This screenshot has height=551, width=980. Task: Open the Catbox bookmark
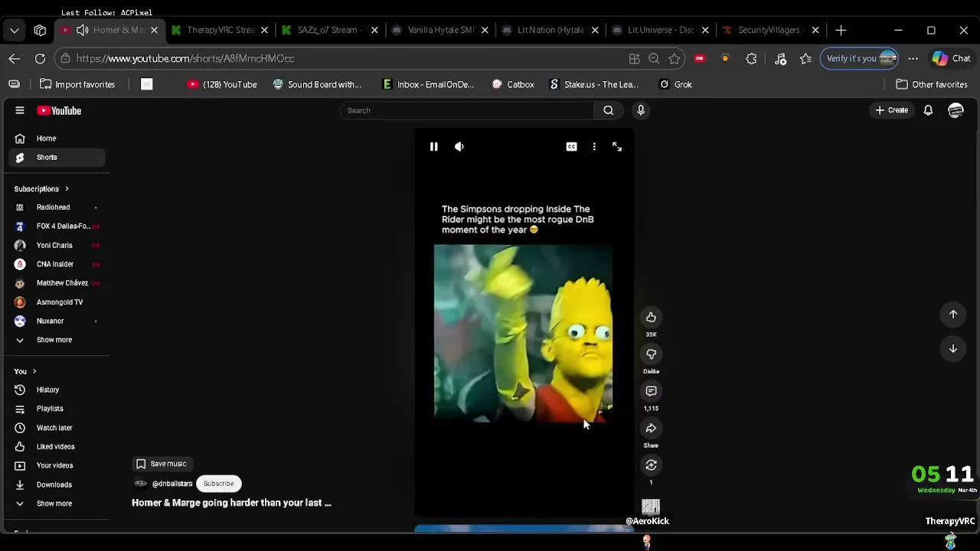pyautogui.click(x=513, y=84)
